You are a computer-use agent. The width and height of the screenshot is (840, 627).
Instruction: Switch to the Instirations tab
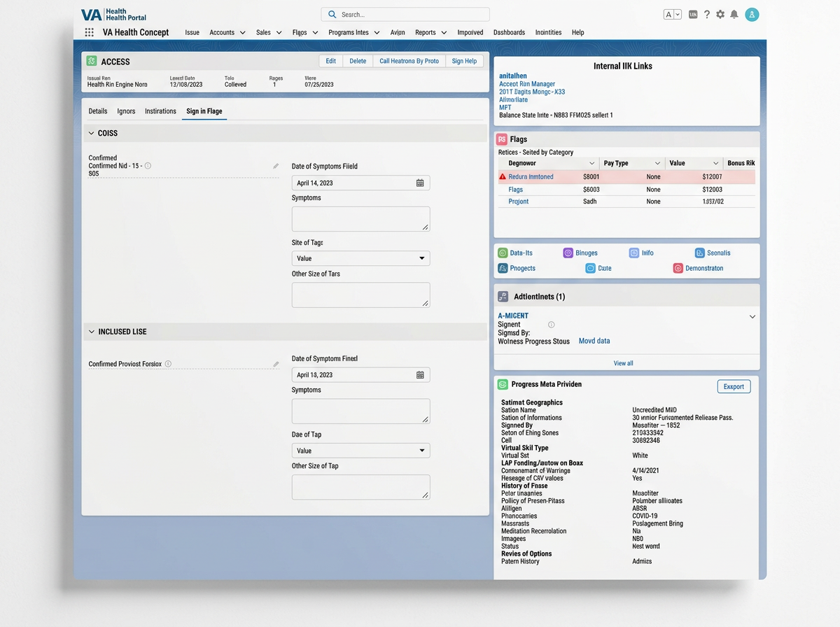(160, 111)
